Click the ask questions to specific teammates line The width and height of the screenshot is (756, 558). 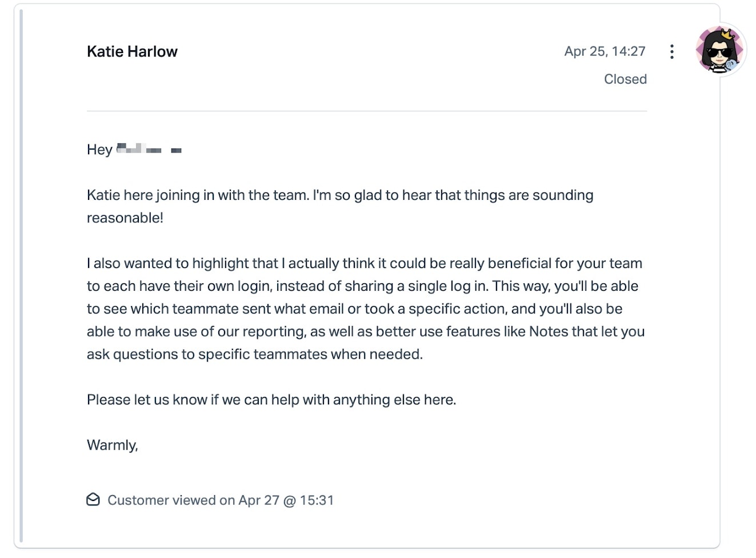point(254,355)
